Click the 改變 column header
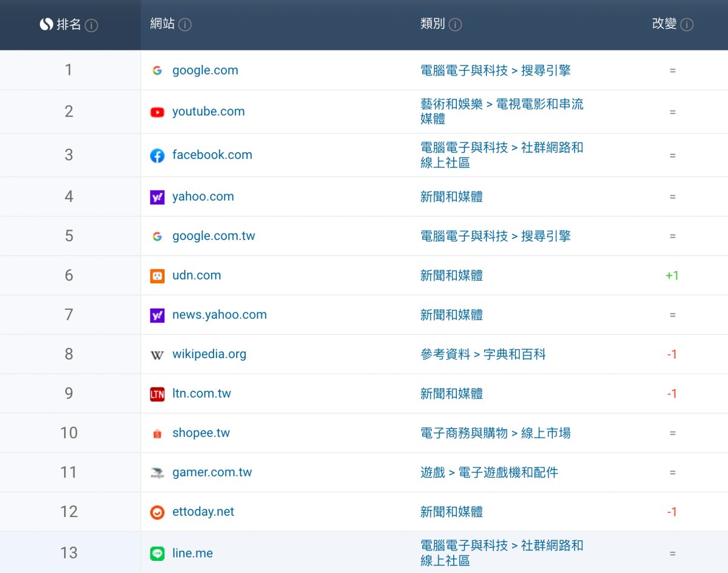The image size is (728, 573). pyautogui.click(x=664, y=24)
